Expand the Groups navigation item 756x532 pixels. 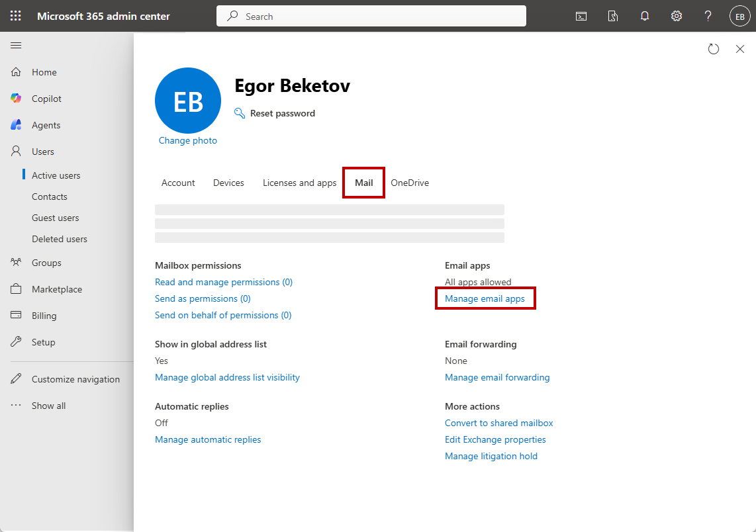[x=46, y=263]
